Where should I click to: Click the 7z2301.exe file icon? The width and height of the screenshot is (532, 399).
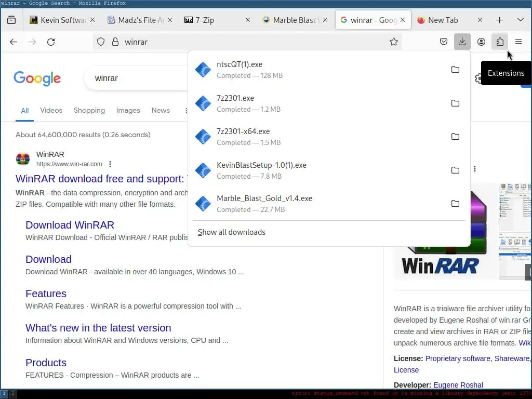point(203,103)
